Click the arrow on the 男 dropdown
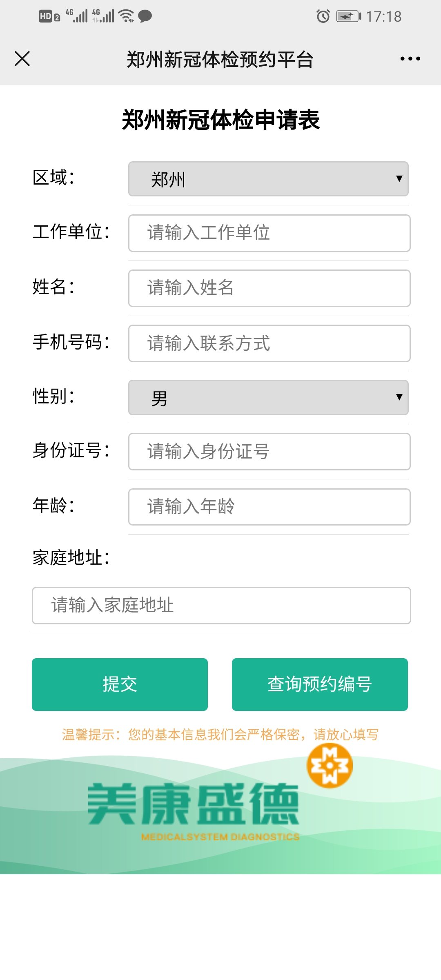The image size is (441, 980). [x=399, y=397]
